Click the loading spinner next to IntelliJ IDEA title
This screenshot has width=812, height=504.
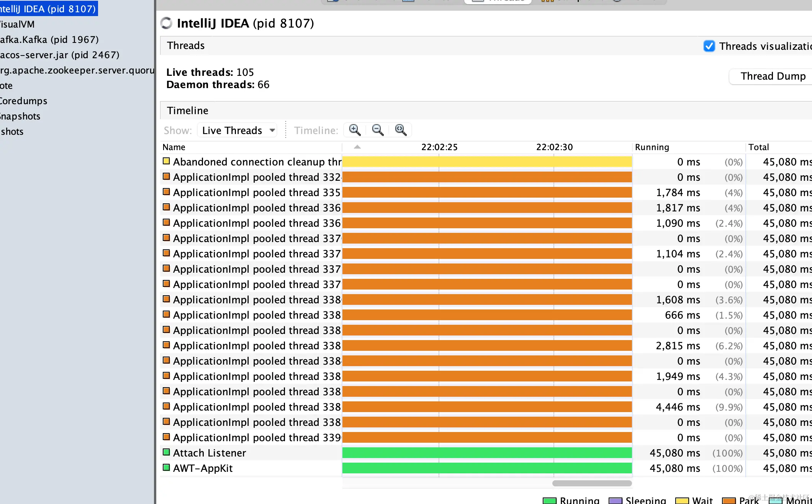tap(167, 23)
